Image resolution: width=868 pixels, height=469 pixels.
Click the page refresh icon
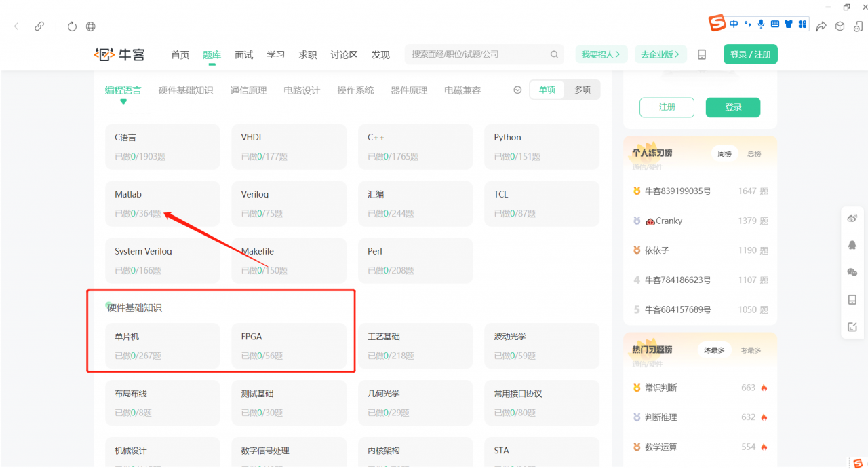(73, 26)
